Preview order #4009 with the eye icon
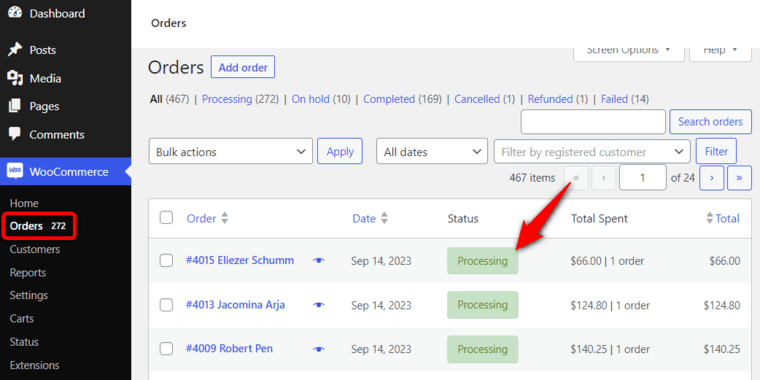 (318, 349)
